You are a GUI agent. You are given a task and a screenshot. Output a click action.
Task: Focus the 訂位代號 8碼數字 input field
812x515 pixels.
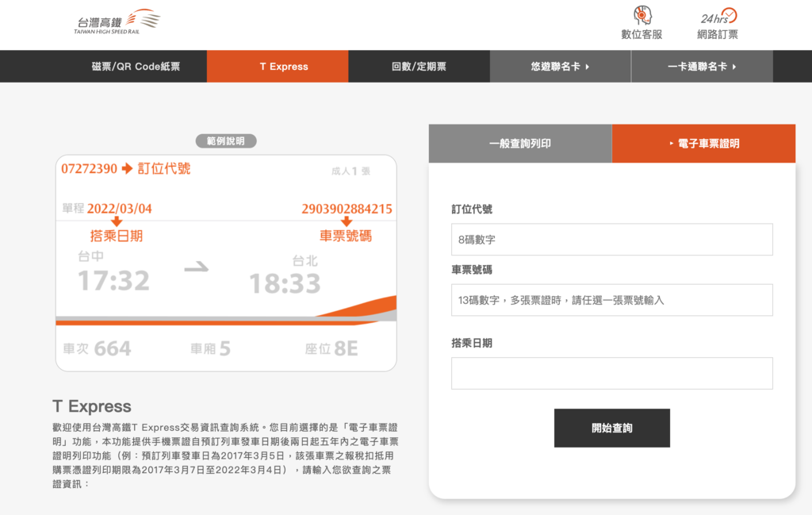612,240
